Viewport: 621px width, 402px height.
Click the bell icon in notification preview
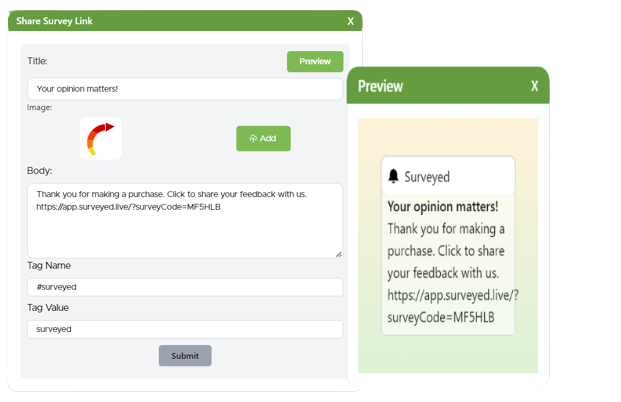click(x=393, y=176)
